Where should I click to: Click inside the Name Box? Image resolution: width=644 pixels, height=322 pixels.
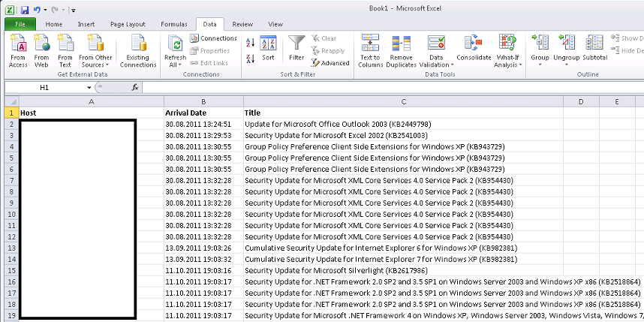click(44, 88)
